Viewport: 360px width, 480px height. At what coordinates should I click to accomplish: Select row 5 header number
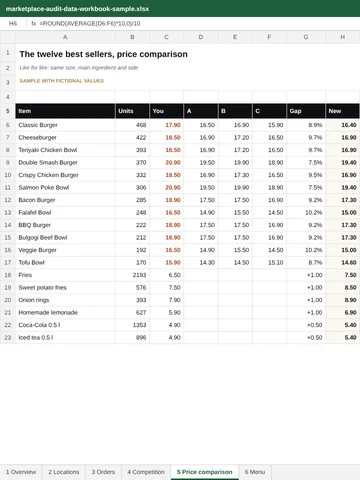click(8, 111)
